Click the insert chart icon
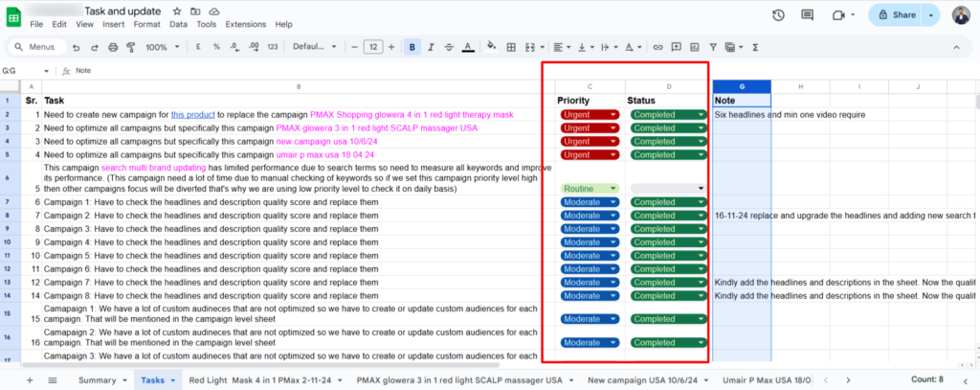The image size is (980, 390). click(x=694, y=47)
